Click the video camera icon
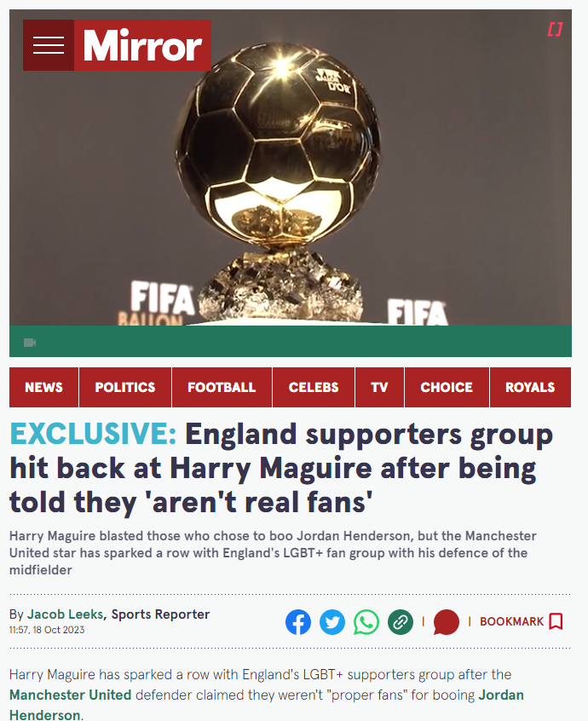The height and width of the screenshot is (721, 588). tap(30, 343)
